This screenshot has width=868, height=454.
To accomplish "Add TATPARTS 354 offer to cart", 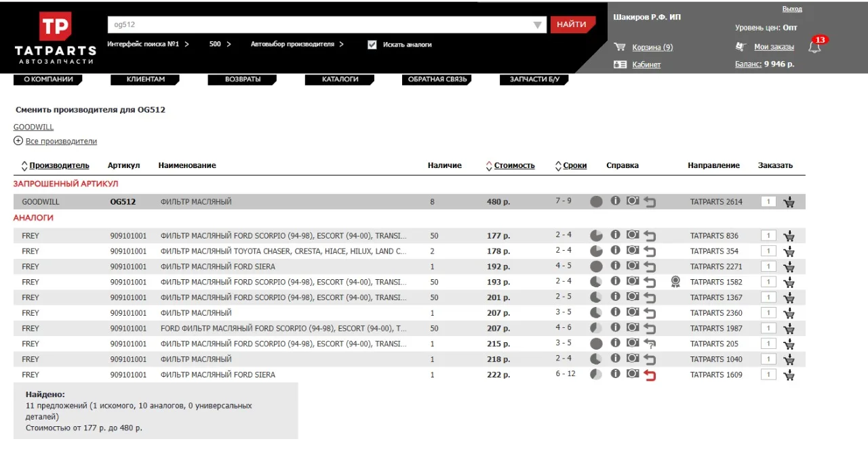I will coord(789,251).
